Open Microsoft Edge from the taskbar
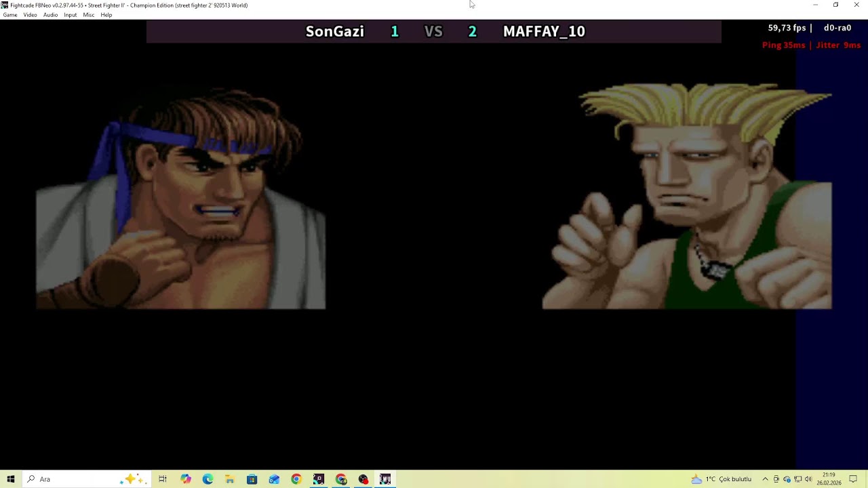The image size is (868, 488). [x=208, y=479]
